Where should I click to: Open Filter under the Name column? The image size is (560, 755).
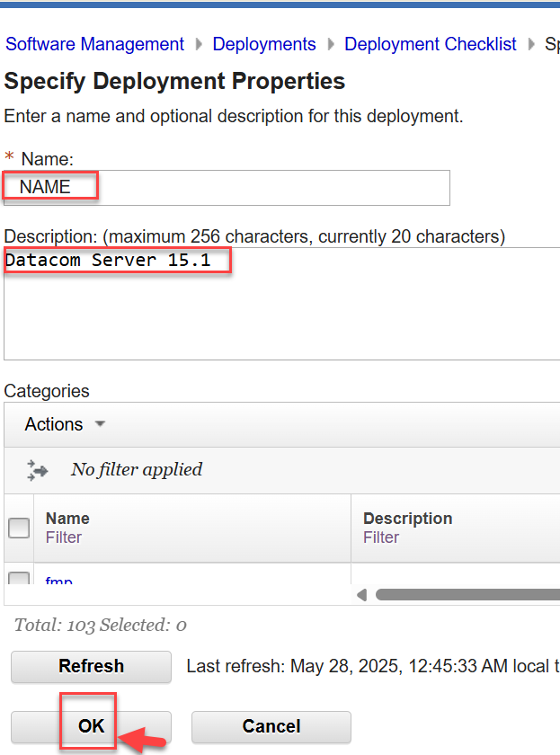click(x=63, y=537)
